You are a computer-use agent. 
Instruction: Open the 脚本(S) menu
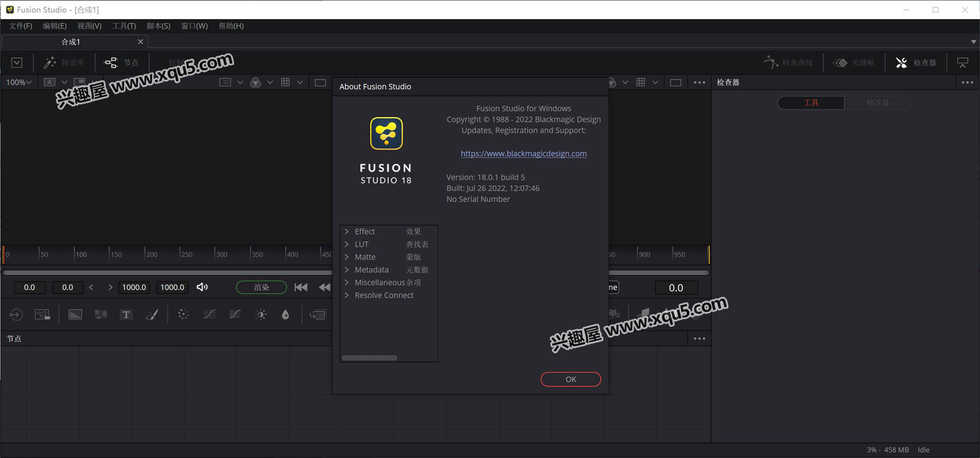(x=159, y=26)
